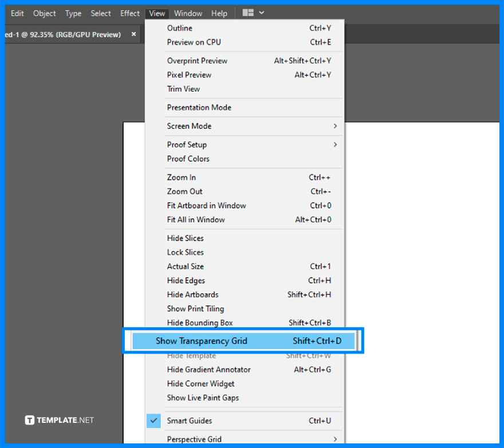Image resolution: width=504 pixels, height=448 pixels.
Task: Select Show Transparency Grid
Action: (202, 340)
